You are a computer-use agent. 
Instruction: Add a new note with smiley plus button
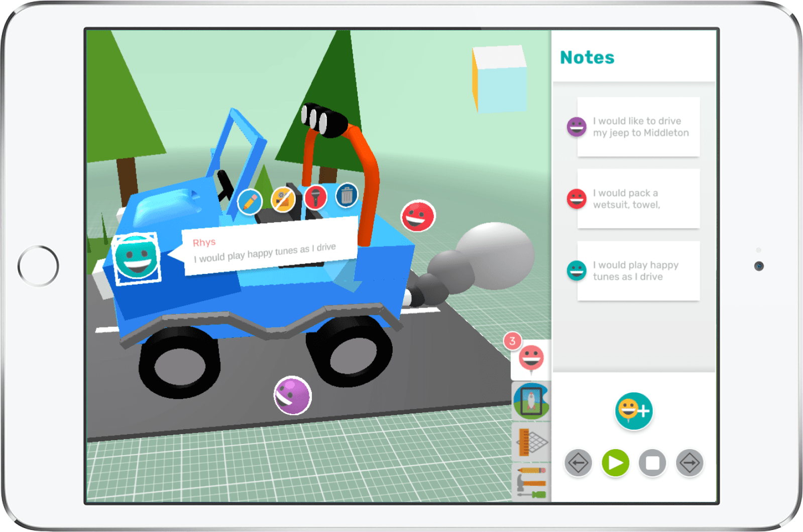(634, 411)
